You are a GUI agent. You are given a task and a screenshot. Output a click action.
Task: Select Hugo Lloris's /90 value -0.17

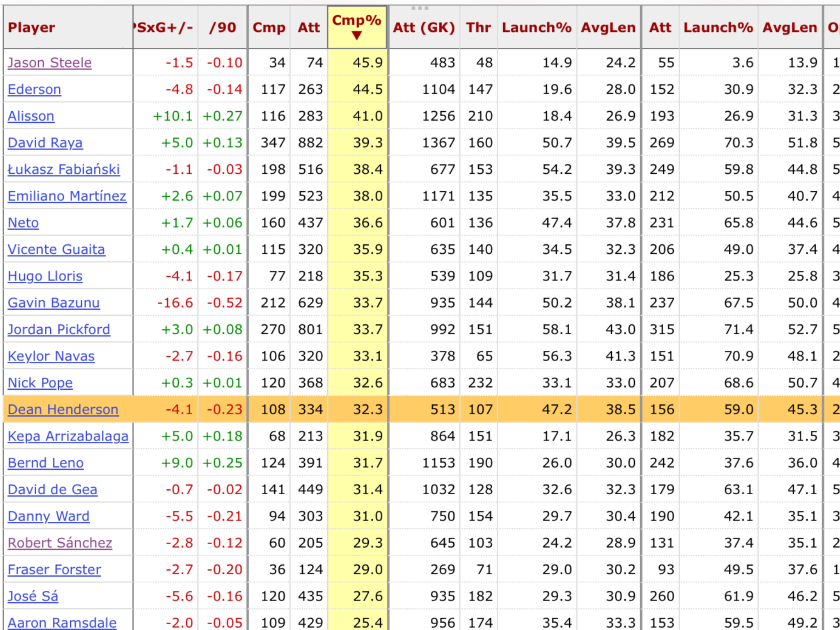pos(225,276)
